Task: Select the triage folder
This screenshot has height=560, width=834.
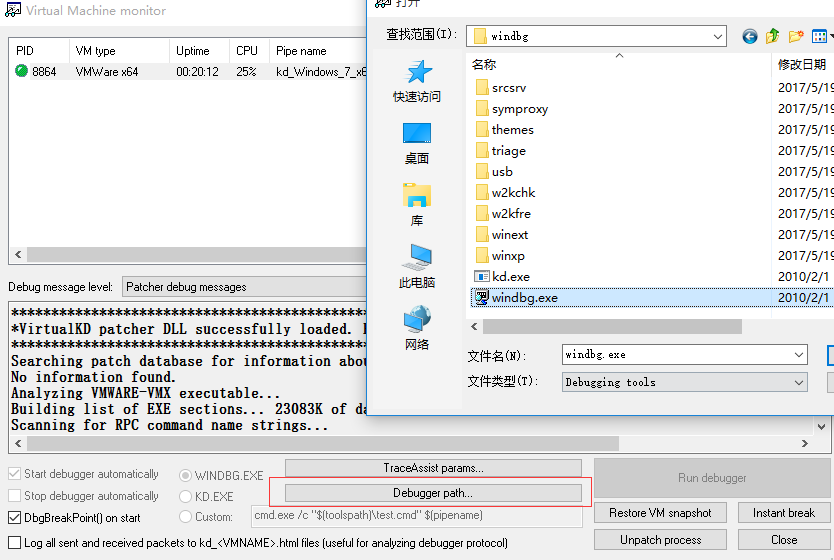Action: click(x=500, y=151)
